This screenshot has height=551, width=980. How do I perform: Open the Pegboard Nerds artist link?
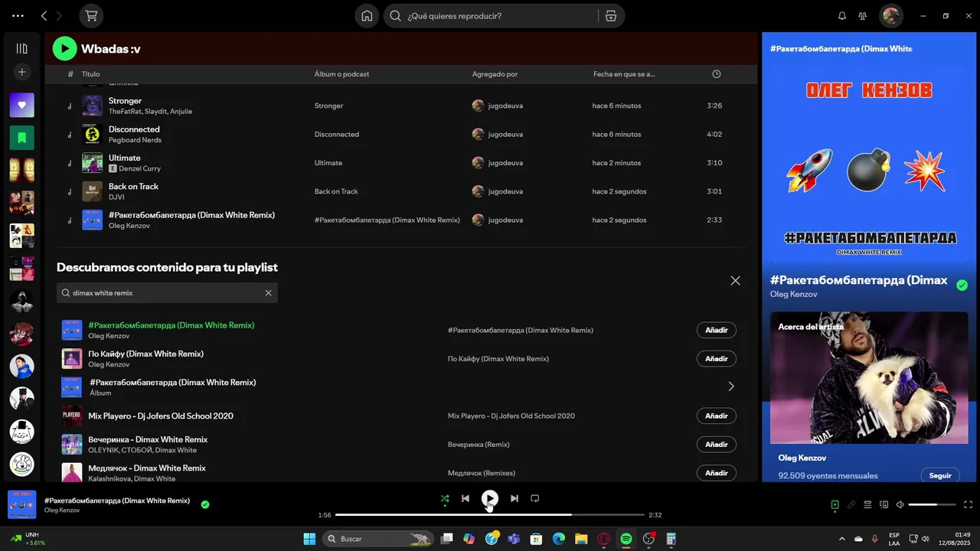135,140
